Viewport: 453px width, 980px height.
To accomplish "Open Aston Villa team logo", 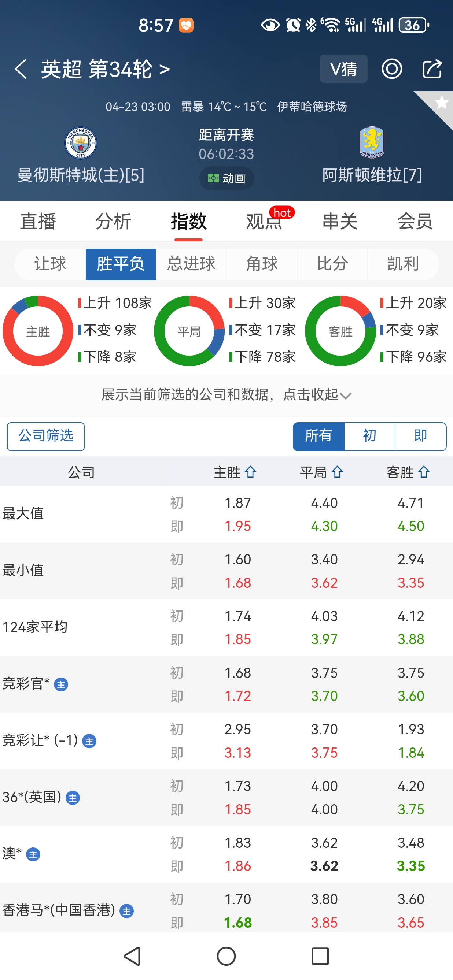I will coord(372,143).
